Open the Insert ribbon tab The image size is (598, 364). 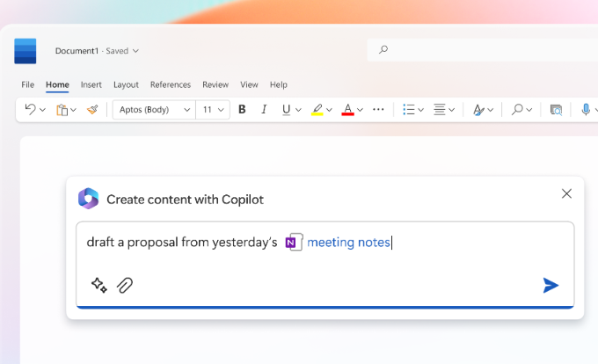[x=91, y=84]
